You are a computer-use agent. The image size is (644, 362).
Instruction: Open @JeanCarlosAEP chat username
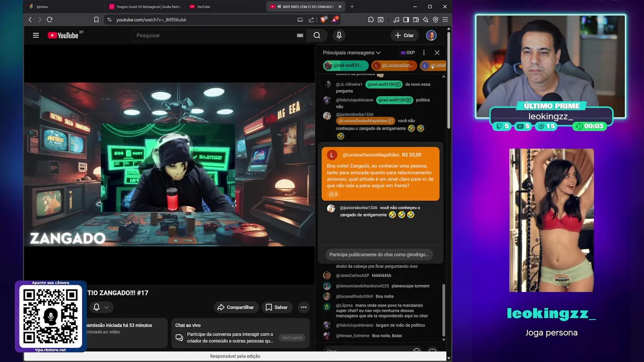coord(353,276)
